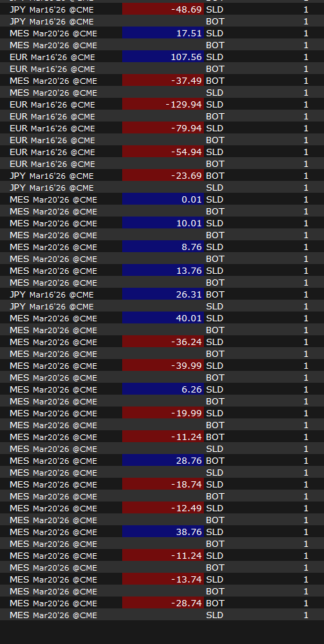Screen dimensions: 324x644
Task: Click MES Mar20'26 contract in 40.01 row
Action: pyautogui.click(x=53, y=319)
